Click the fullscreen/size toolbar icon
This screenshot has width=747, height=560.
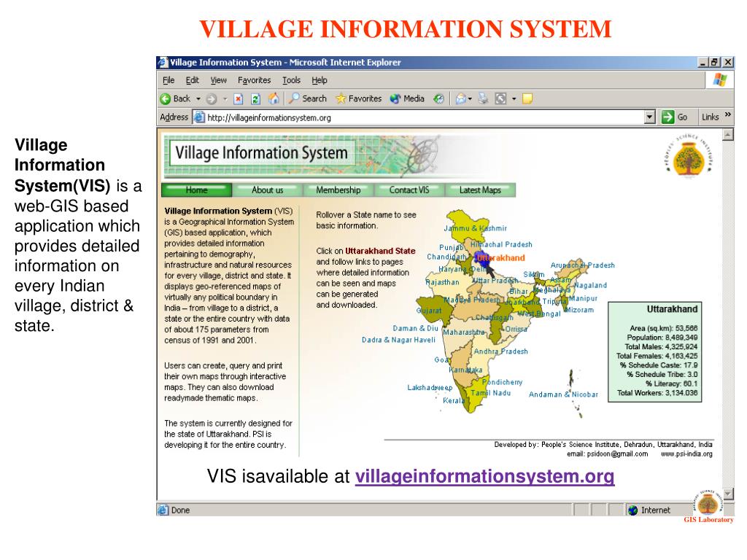(500, 98)
